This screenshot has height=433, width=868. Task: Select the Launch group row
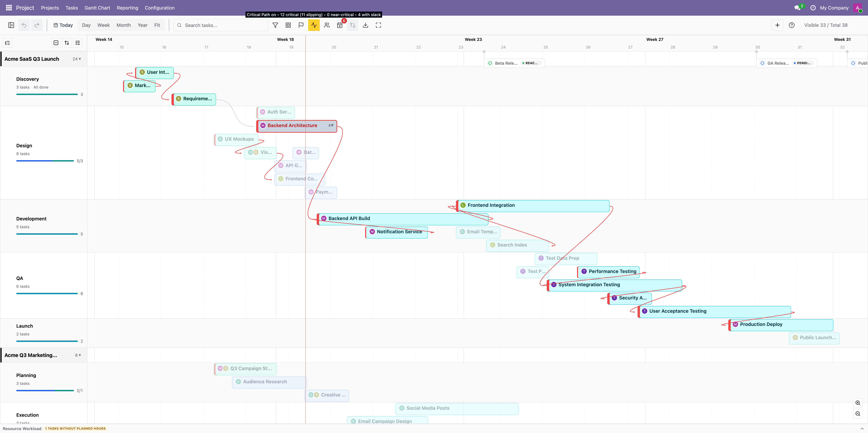[x=44, y=333]
